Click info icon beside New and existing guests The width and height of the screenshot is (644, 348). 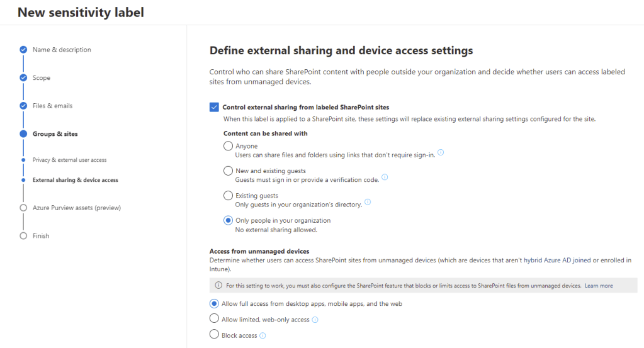[x=385, y=177]
